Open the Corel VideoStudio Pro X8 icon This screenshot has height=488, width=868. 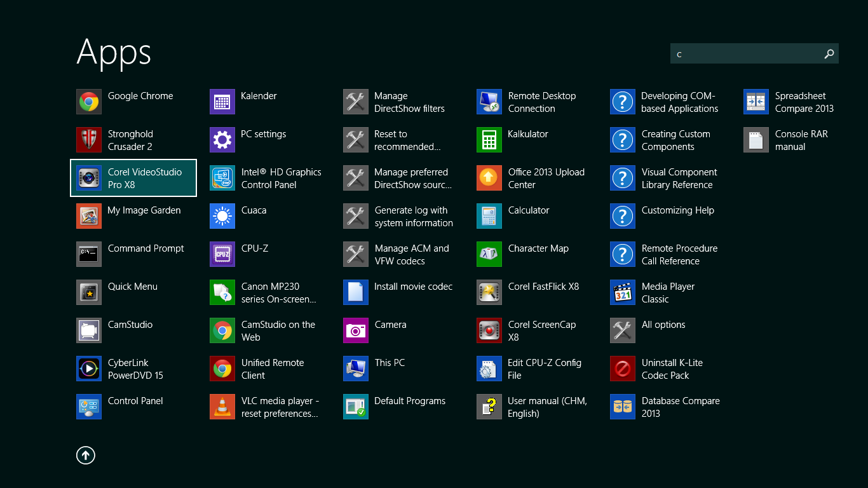89,178
